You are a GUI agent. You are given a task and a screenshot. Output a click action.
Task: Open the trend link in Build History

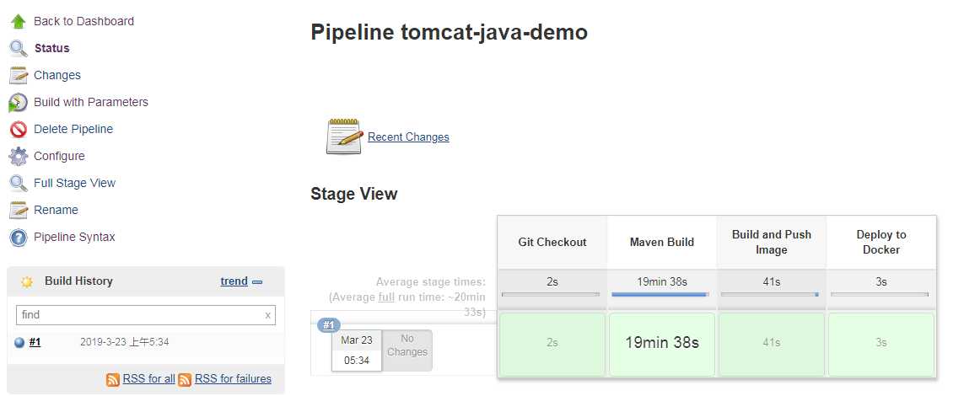(x=234, y=281)
